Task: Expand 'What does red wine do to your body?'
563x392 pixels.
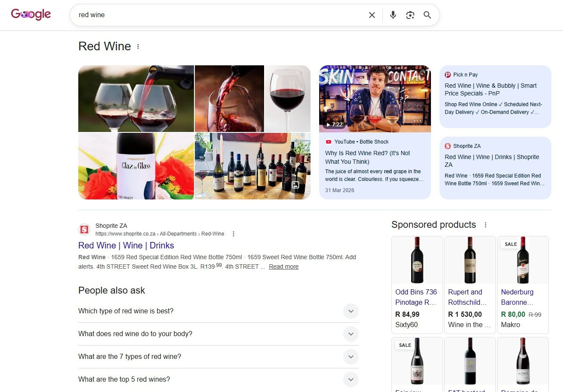Action: coord(218,334)
